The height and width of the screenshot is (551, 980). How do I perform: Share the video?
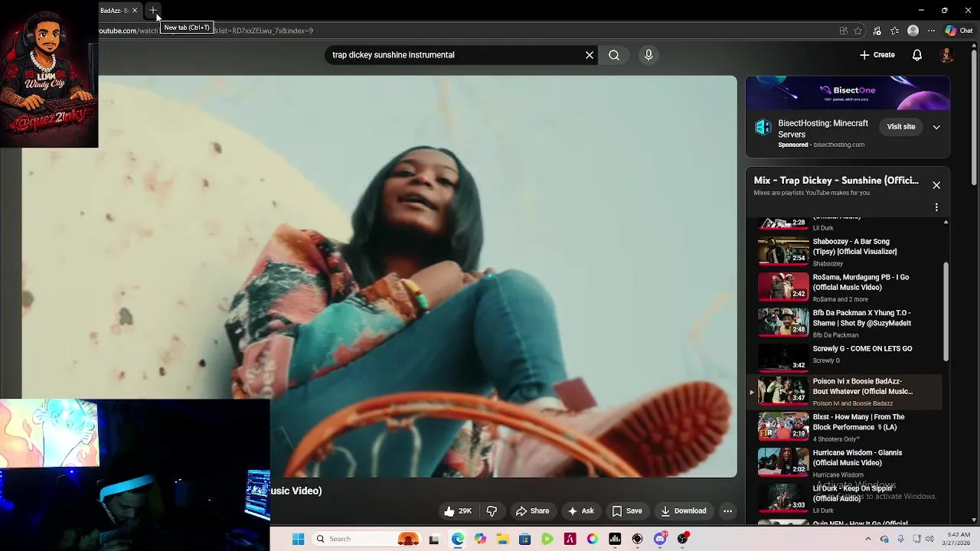coord(532,511)
